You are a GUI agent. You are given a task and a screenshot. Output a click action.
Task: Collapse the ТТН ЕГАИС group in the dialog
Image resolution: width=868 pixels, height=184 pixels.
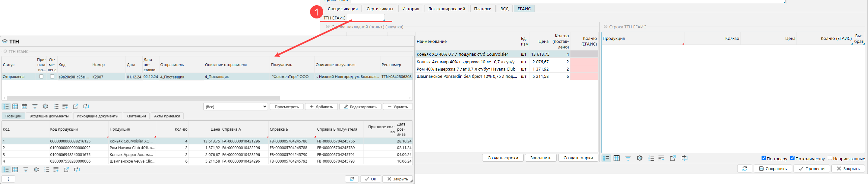[5, 51]
